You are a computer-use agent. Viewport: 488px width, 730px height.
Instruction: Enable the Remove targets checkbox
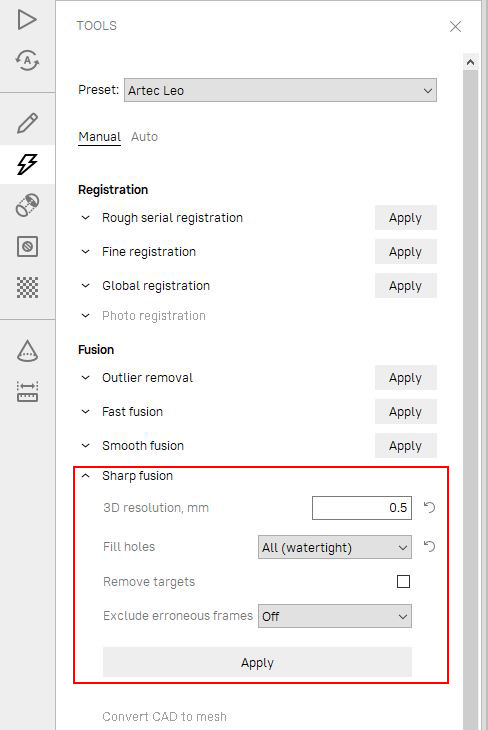[x=403, y=581]
